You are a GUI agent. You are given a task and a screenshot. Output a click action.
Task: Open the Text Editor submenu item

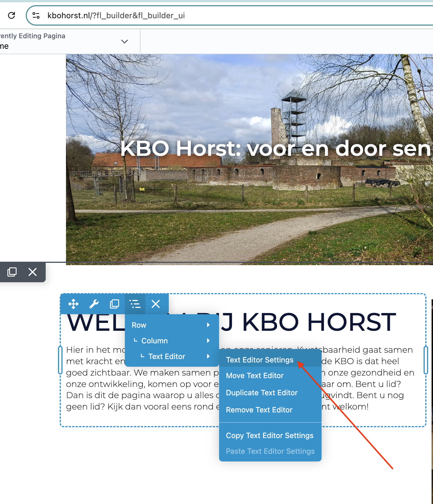pyautogui.click(x=172, y=356)
